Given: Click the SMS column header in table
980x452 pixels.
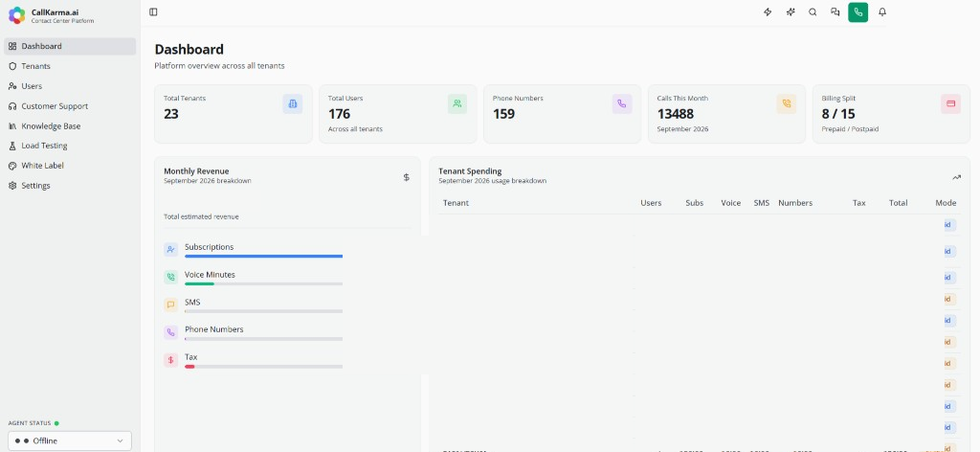Looking at the screenshot, I should (x=761, y=203).
